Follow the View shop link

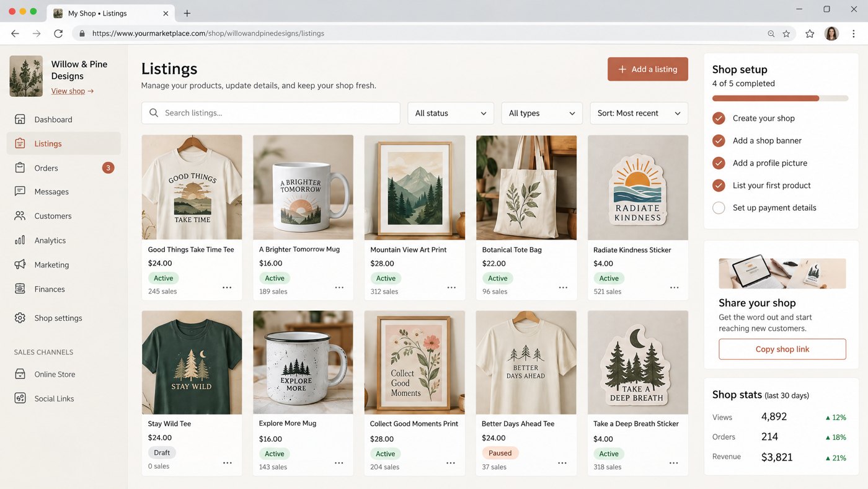click(73, 91)
